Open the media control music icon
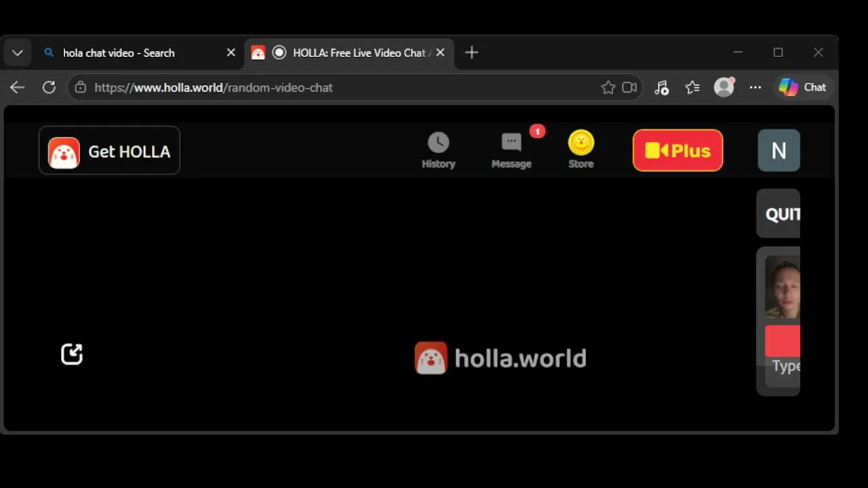Image resolution: width=868 pixels, height=488 pixels. [x=661, y=87]
